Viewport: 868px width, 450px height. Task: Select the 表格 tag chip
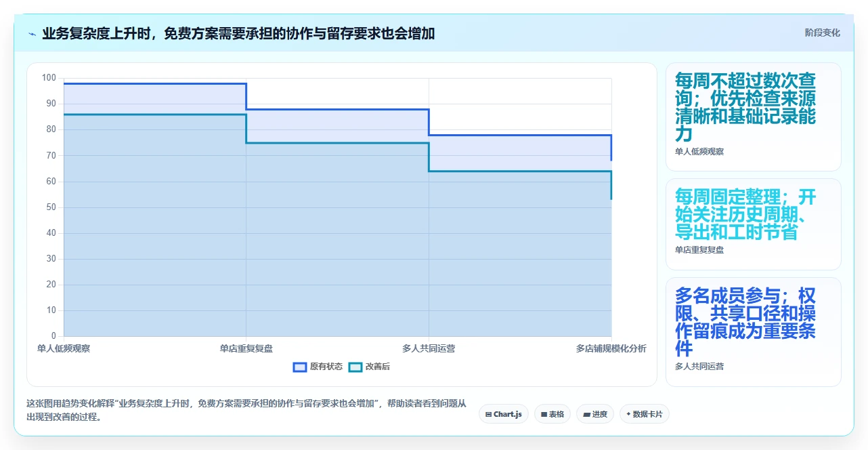coord(552,414)
